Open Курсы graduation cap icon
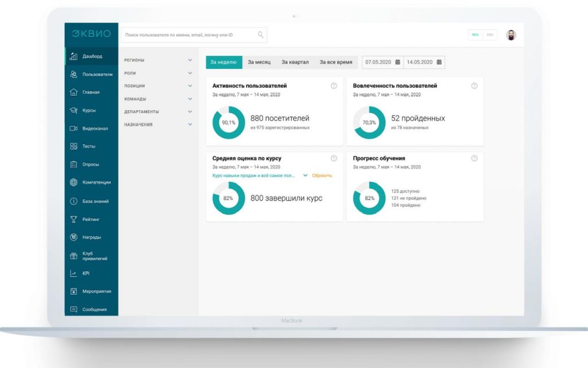This screenshot has width=588, height=368. point(73,110)
